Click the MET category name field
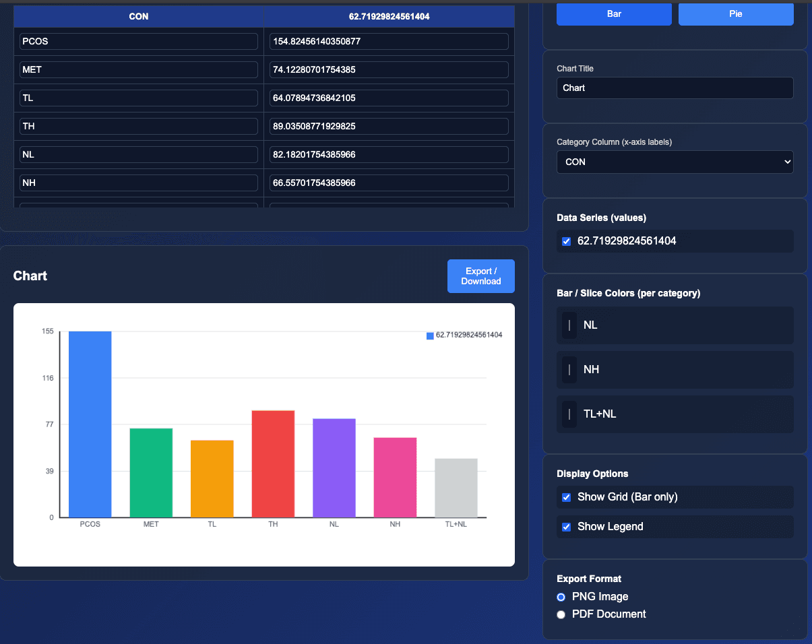This screenshot has height=644, width=812. 138,69
